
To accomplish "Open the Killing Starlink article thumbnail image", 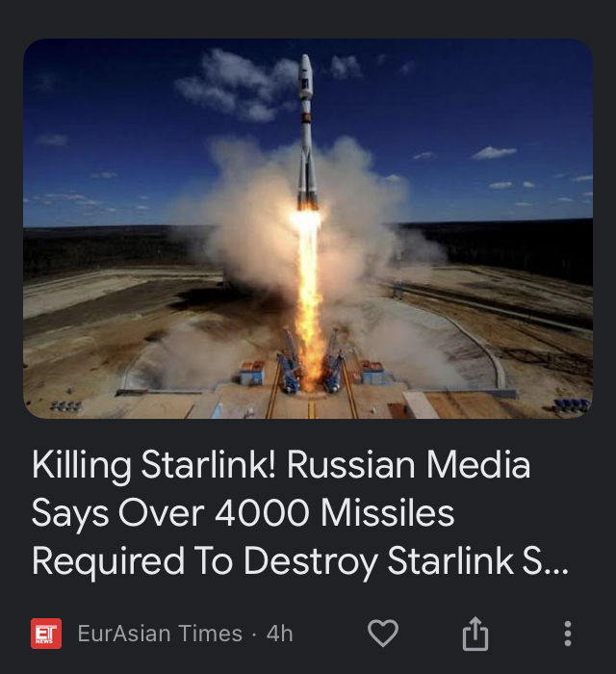I will (x=308, y=229).
